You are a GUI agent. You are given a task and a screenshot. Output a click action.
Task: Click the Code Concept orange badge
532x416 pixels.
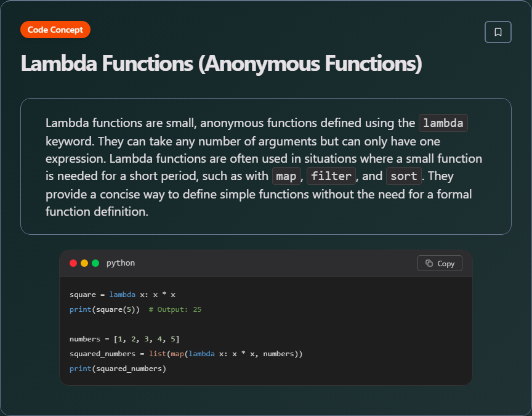click(x=55, y=30)
